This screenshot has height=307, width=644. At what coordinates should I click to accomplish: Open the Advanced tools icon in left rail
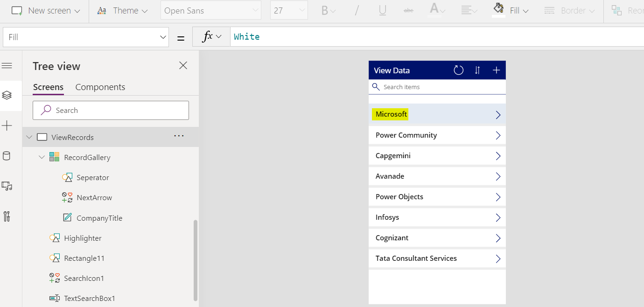click(7, 216)
